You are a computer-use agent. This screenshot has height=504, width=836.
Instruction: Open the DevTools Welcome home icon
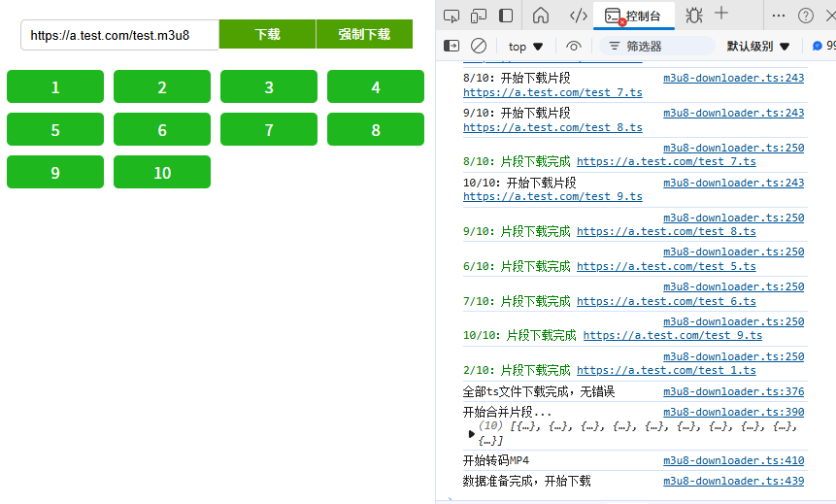tap(541, 16)
